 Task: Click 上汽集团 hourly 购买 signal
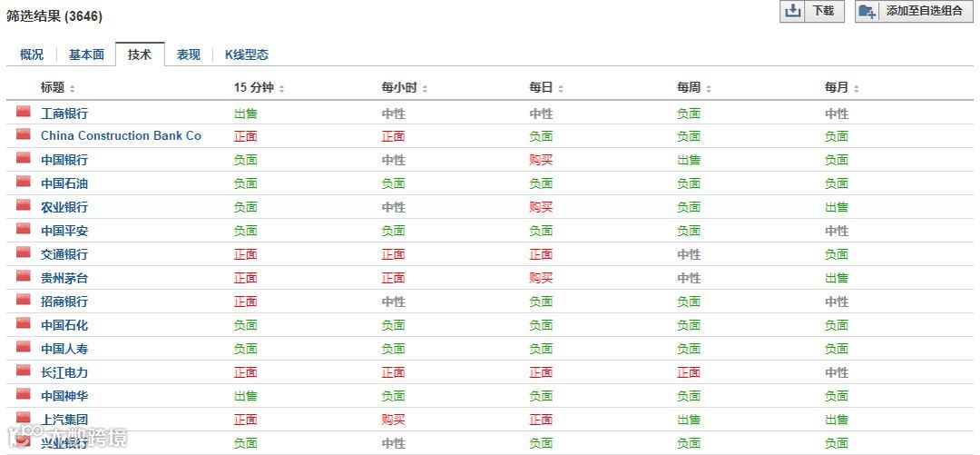coord(393,420)
